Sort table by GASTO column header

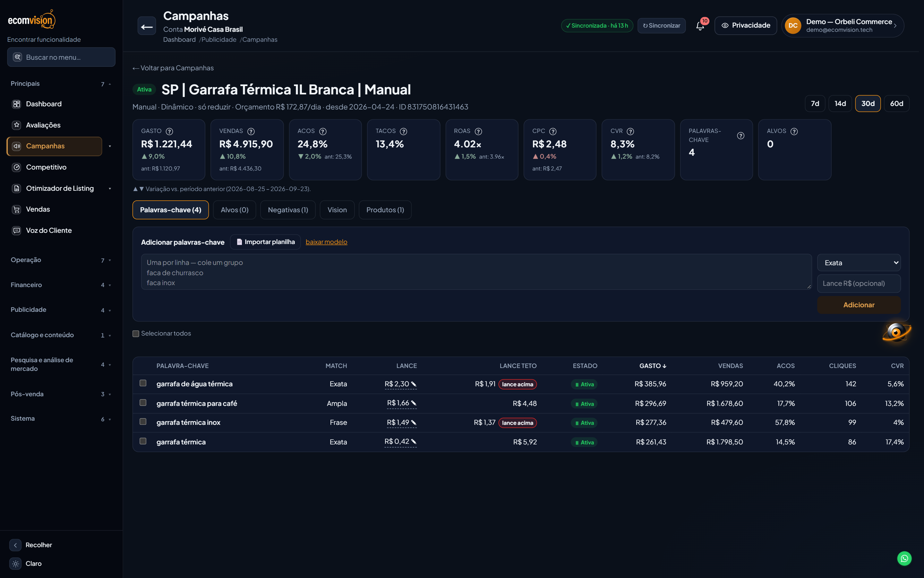(x=653, y=366)
